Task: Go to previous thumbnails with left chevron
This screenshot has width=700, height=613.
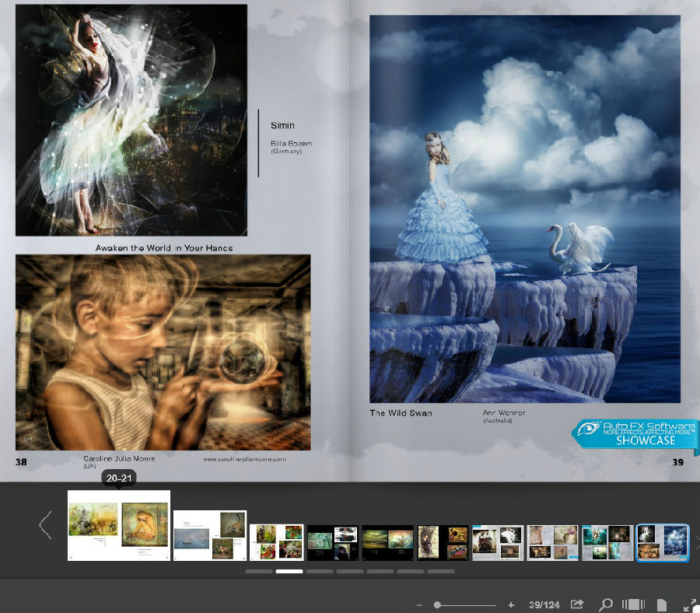Action: coord(45,525)
